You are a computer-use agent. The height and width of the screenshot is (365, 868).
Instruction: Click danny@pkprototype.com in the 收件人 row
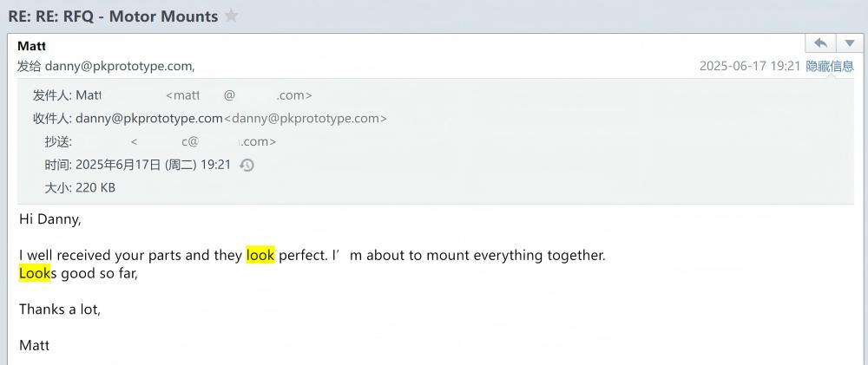pyautogui.click(x=148, y=119)
